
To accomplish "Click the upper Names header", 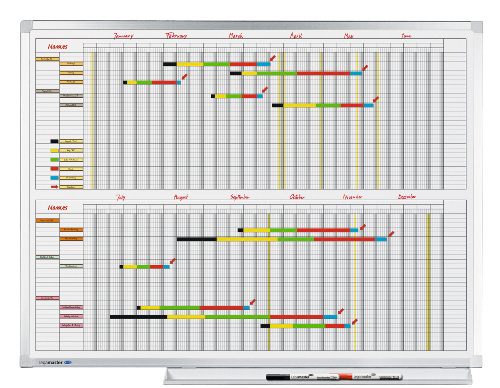I will pos(58,47).
